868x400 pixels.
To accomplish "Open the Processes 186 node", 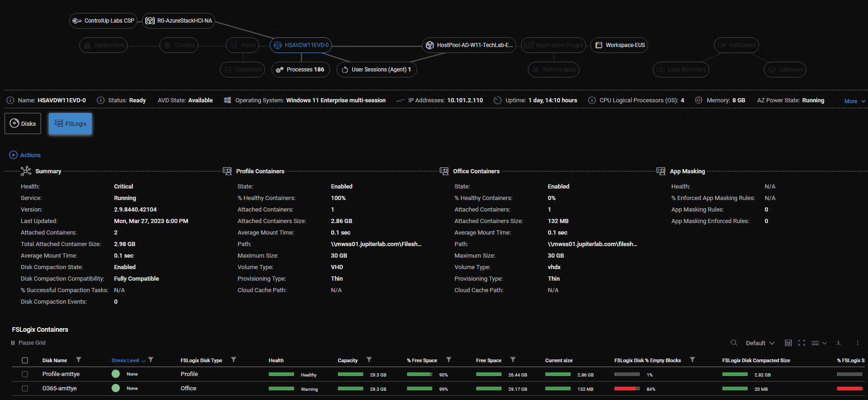I will [x=301, y=70].
